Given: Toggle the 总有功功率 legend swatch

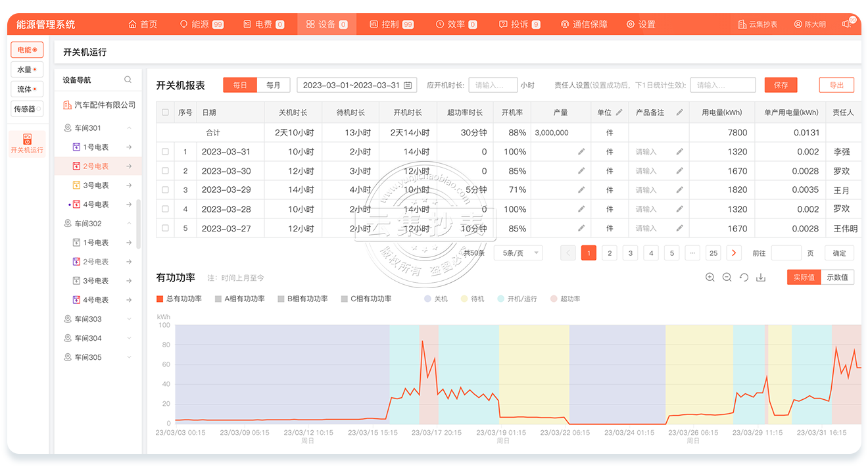Looking at the screenshot, I should click(x=160, y=299).
